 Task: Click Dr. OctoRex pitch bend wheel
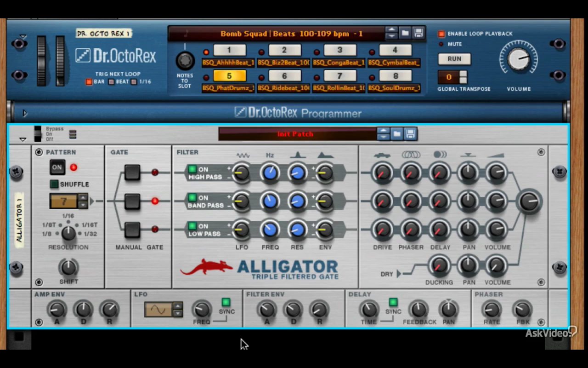42,61
